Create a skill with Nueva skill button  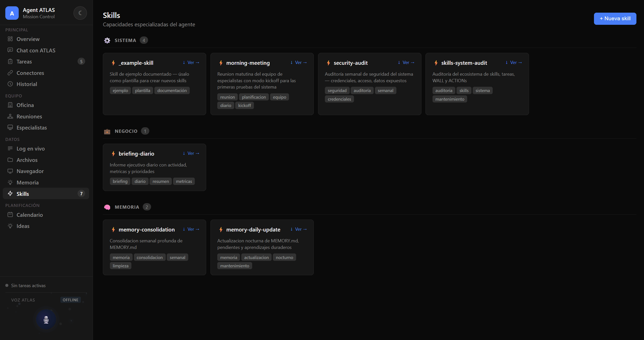point(615,18)
